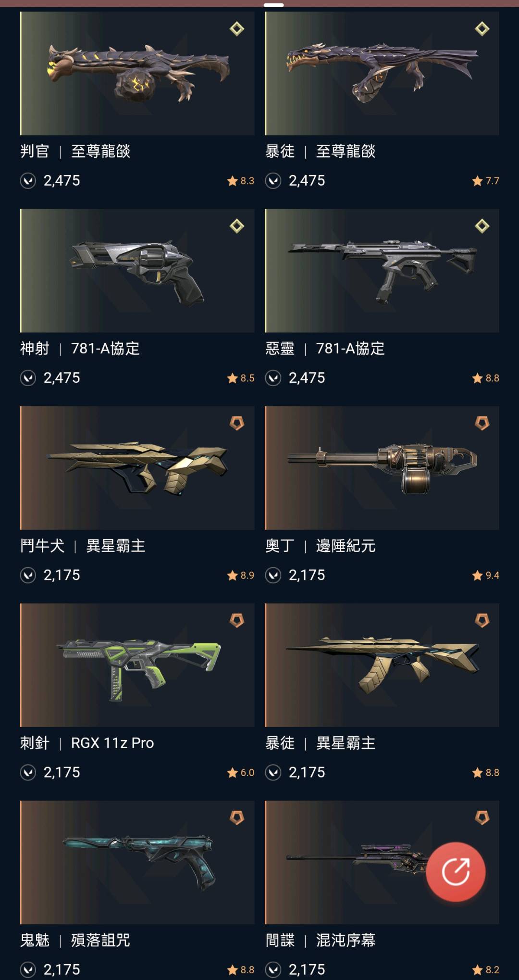This screenshot has width=519, height=980.
Task: Click the tier badge on 刺針 RGX 11z Pro
Action: coord(237,620)
